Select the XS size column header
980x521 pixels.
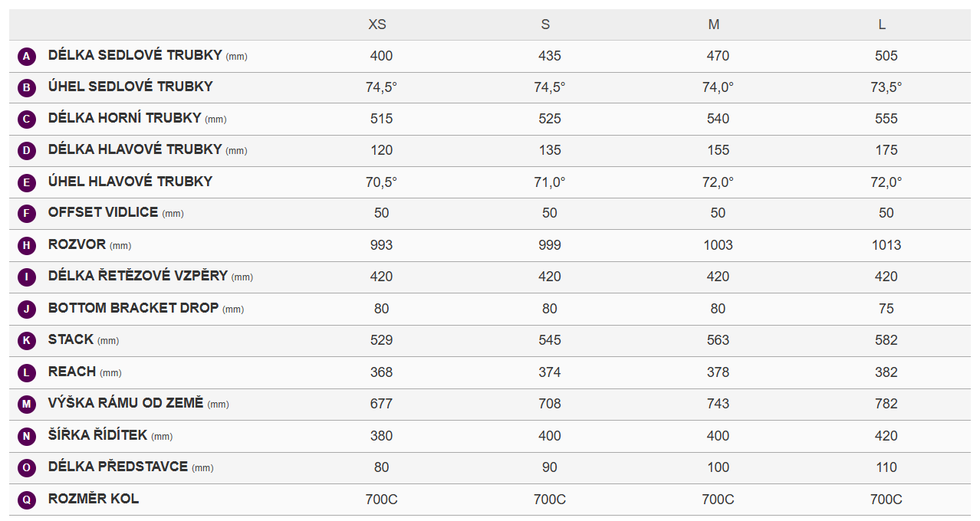pyautogui.click(x=377, y=25)
